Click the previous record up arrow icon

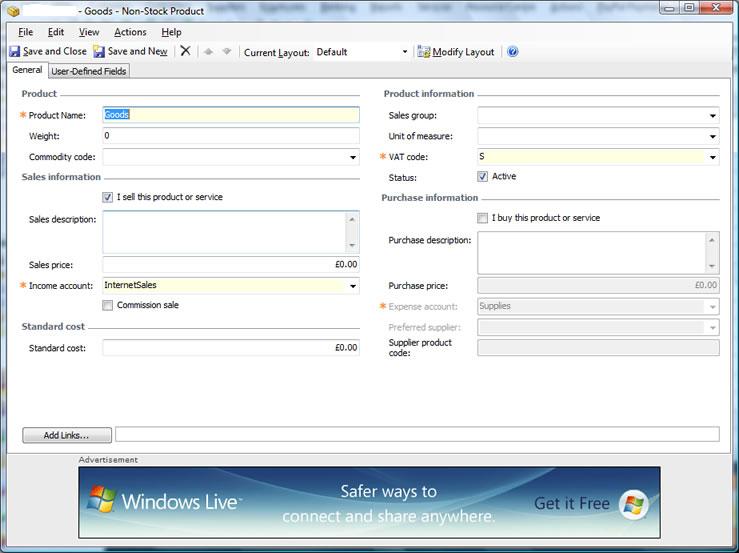coord(208,51)
